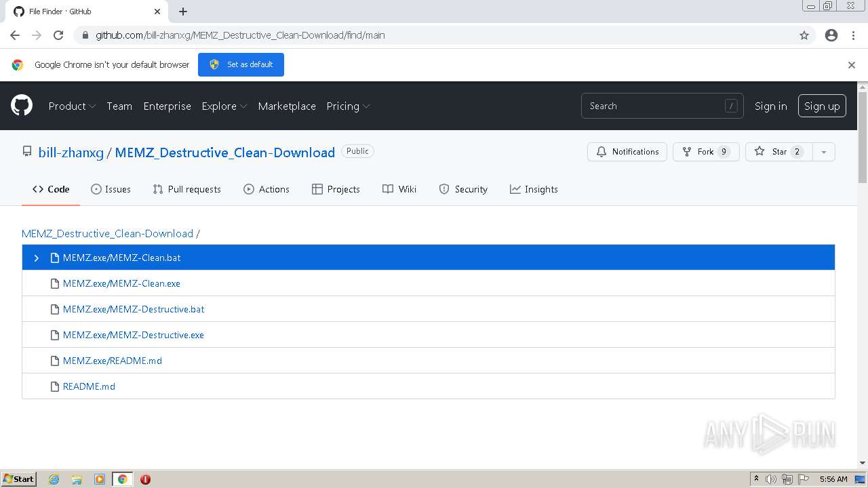Open the Wiki tab
This screenshot has height=488, width=868.
point(399,189)
